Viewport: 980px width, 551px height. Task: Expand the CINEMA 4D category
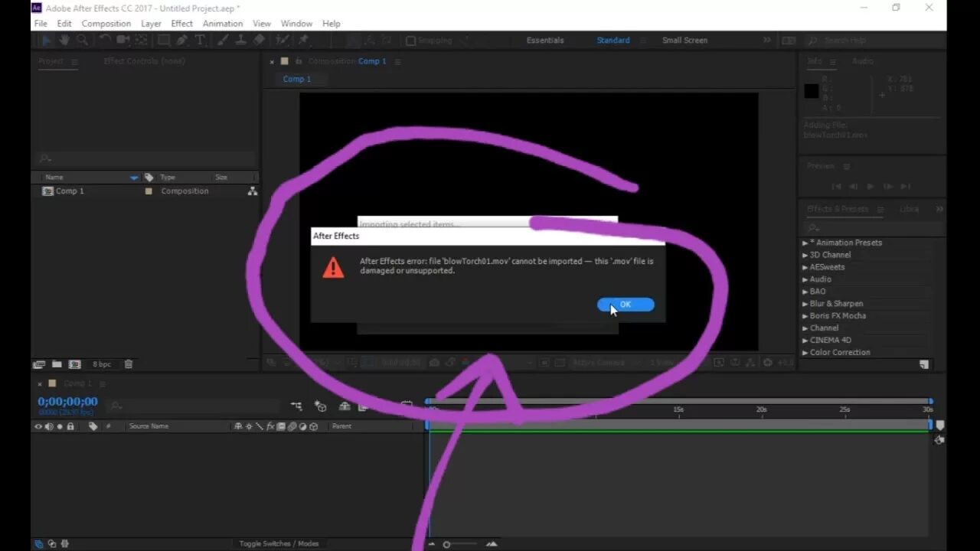click(x=805, y=341)
